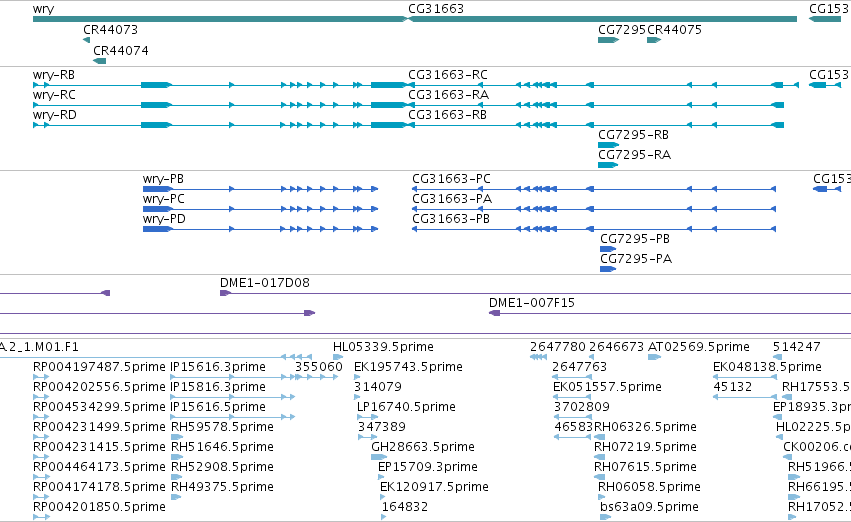Click EST bs63a09.5prime label
The image size is (851, 522).
pyautogui.click(x=649, y=508)
